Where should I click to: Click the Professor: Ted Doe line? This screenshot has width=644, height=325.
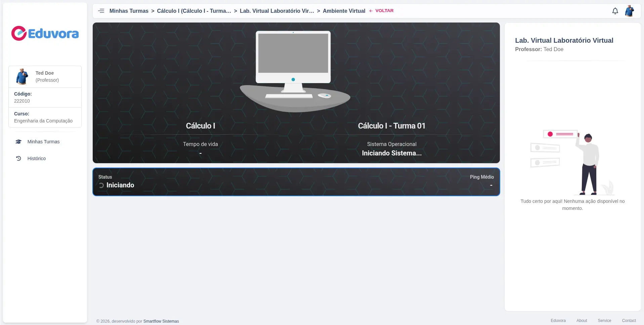click(539, 49)
